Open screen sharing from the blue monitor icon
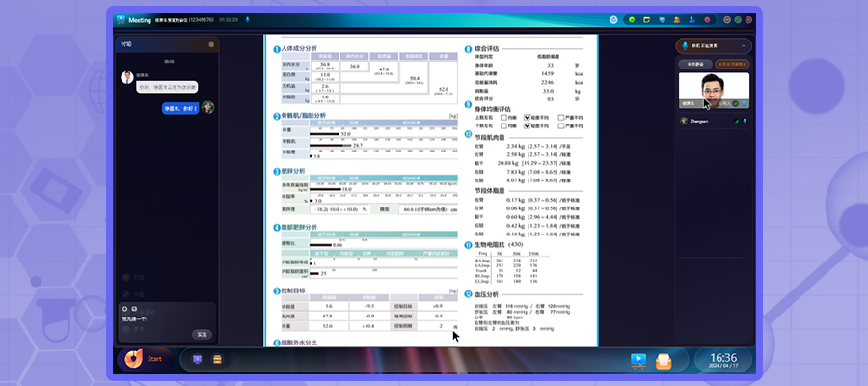The height and width of the screenshot is (386, 868). click(x=661, y=19)
